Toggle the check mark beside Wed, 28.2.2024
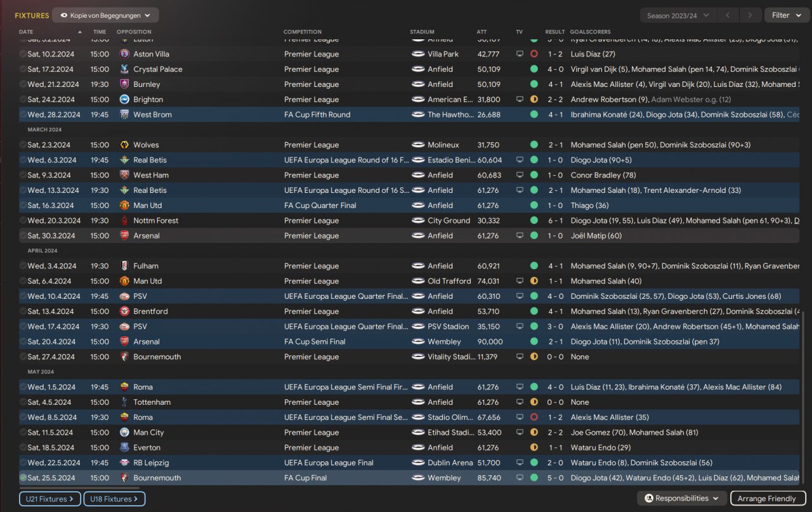Viewport: 812px width, 512px height. click(x=23, y=115)
